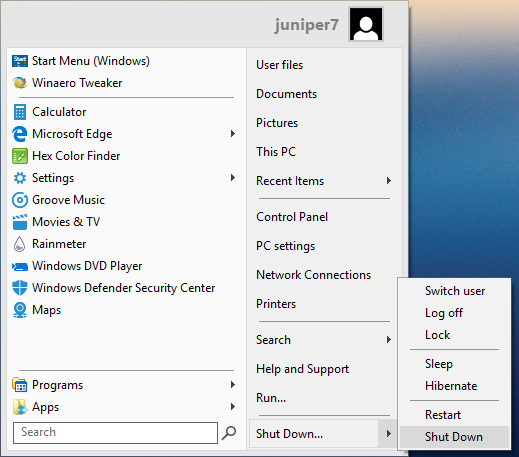Open PC settings
519x457 pixels.
(x=285, y=246)
